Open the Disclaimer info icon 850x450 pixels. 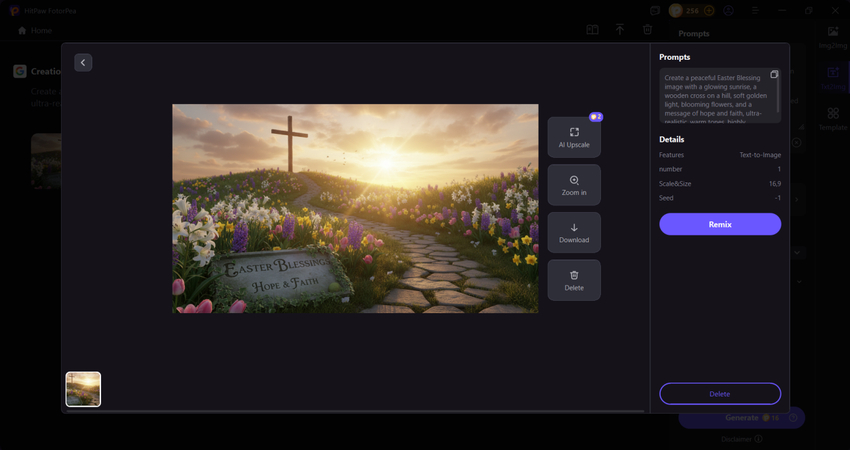[x=758, y=439]
